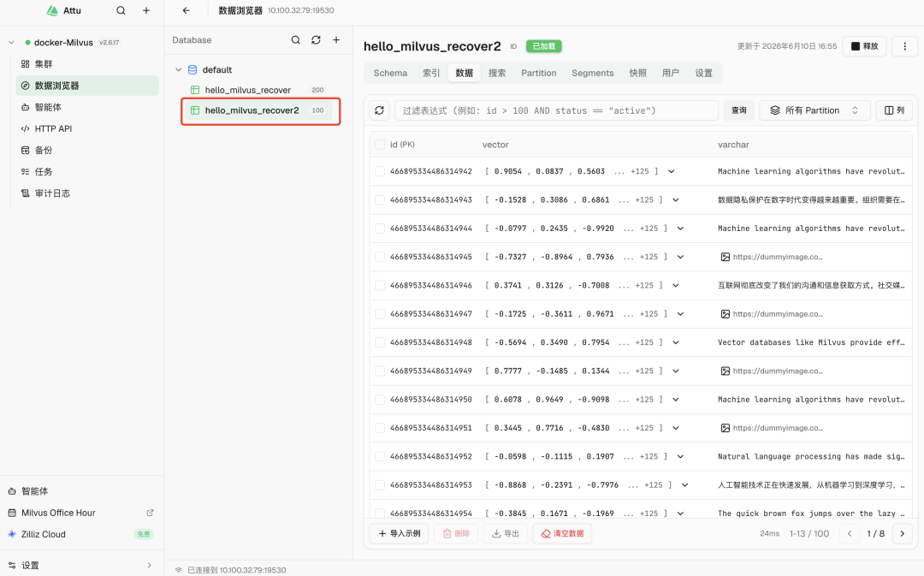Select the hello_milvus_recover2 collection
The image size is (924, 576).
[259, 110]
